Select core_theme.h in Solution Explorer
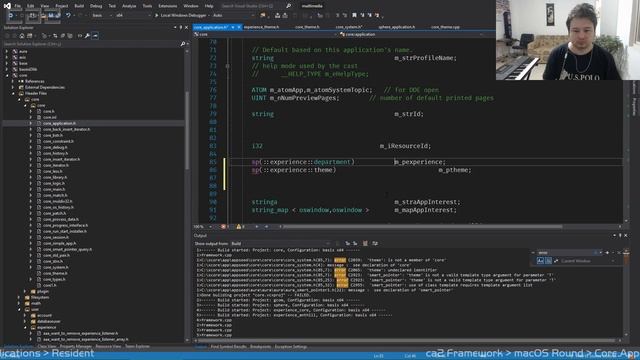 coord(55,273)
